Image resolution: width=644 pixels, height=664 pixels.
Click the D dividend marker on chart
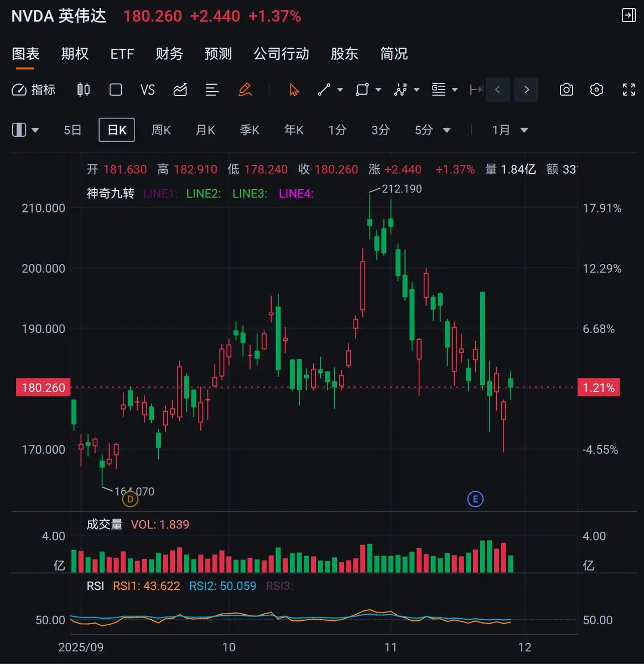tap(130, 499)
